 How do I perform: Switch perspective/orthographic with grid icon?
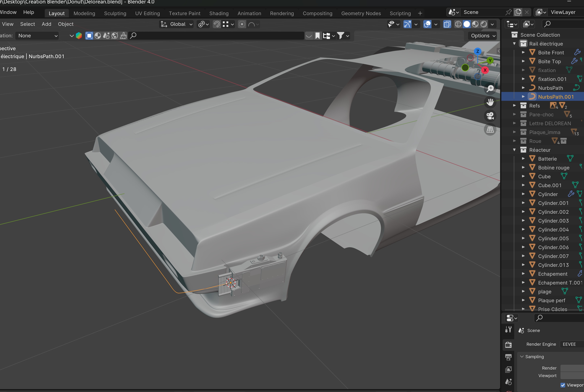pos(490,129)
